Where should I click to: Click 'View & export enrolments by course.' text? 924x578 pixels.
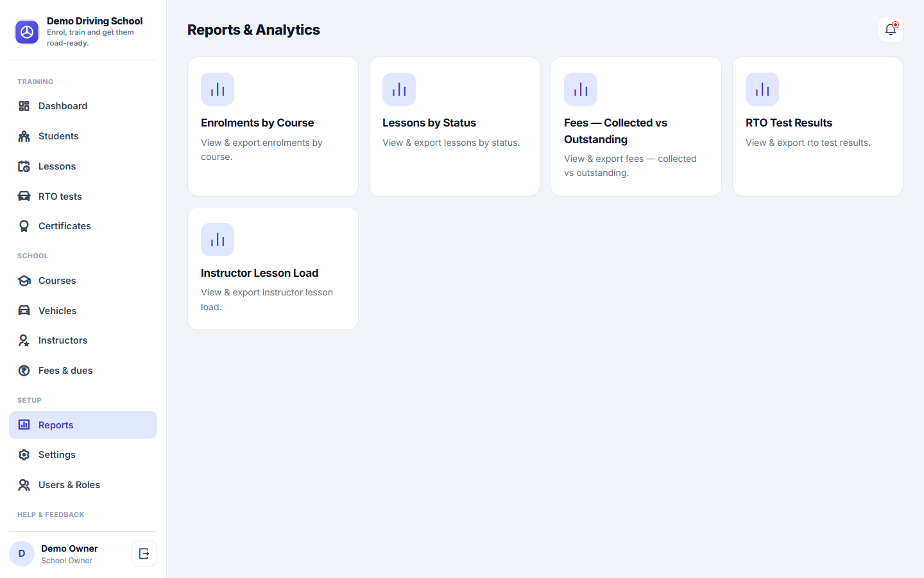pyautogui.click(x=262, y=150)
